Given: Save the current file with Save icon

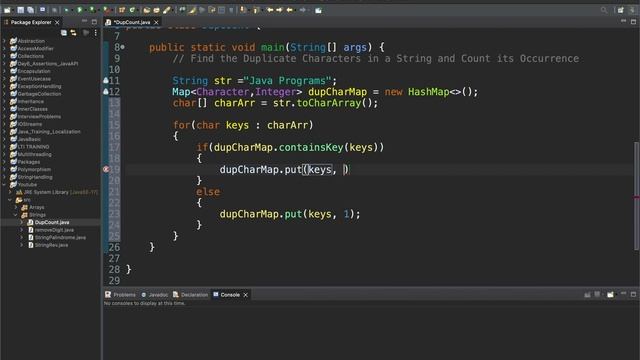Looking at the screenshot, I should [20, 10].
